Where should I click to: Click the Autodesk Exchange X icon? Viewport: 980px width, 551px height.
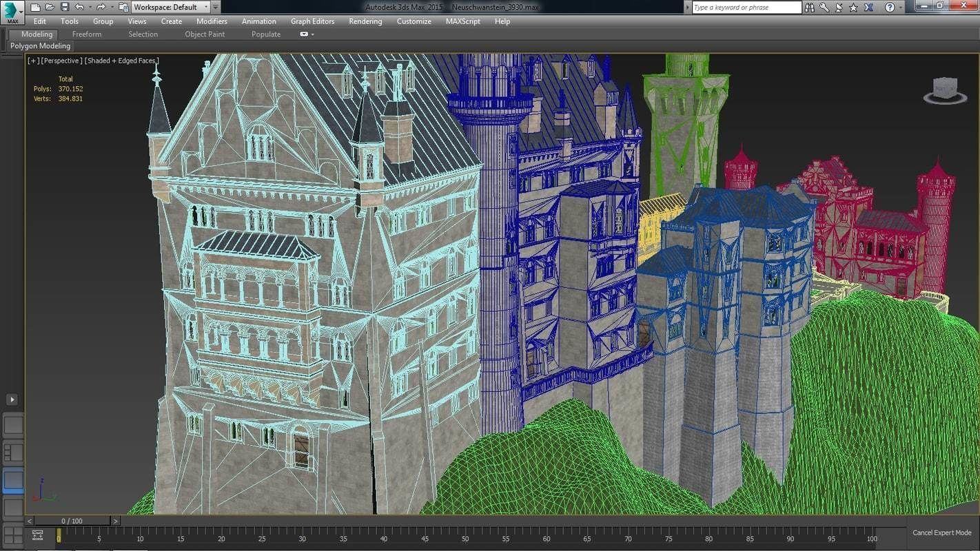pos(869,7)
